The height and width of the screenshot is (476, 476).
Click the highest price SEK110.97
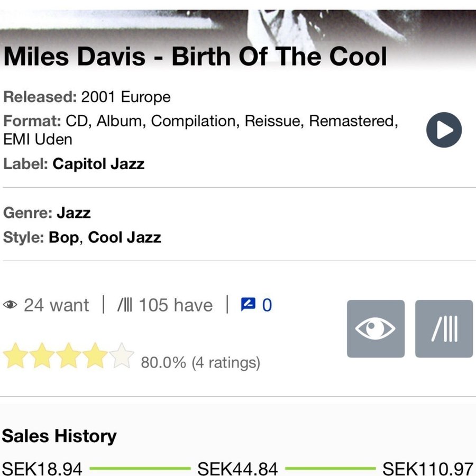427,469
